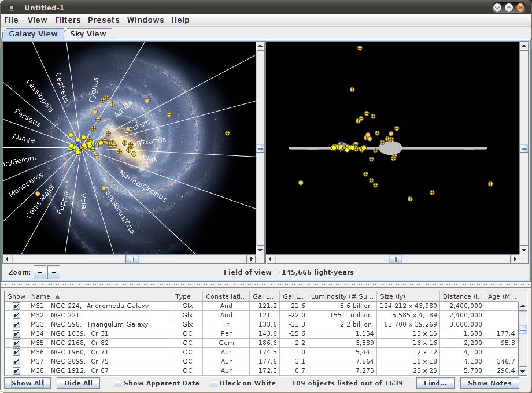Uncheck Show box for M35 NGC 2168
Viewport: 532px width, 393px height.
[16, 343]
